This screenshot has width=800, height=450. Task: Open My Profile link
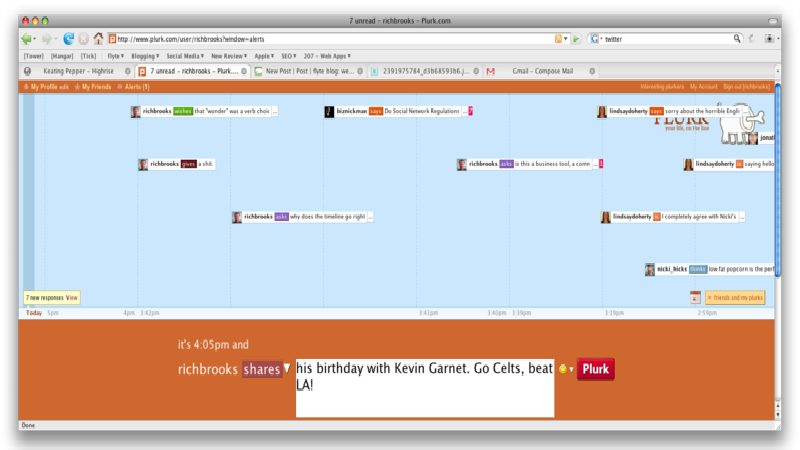(x=44, y=87)
